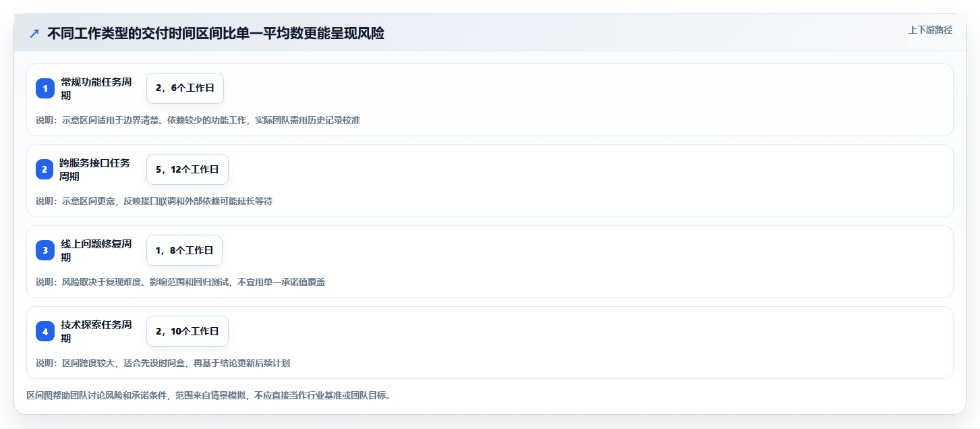Click the number 4 badge

click(x=45, y=331)
